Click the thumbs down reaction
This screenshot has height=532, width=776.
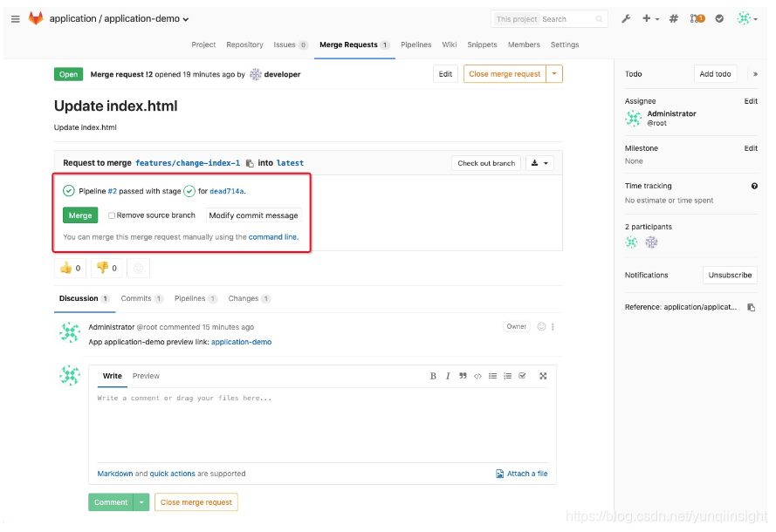106,268
